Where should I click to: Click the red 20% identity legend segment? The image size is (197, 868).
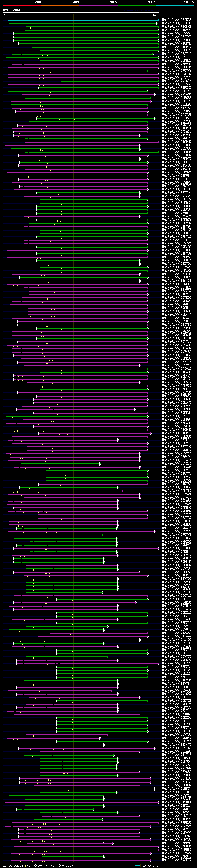coord(22,6)
